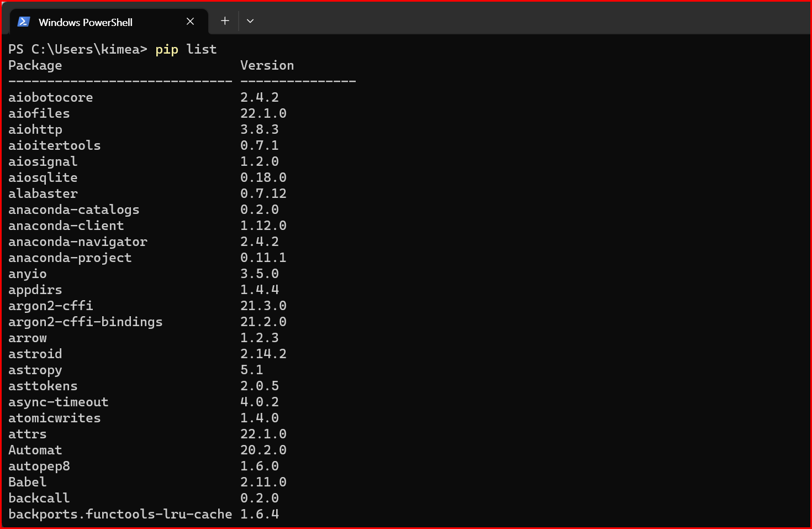Click the 'arrow' package name

[27, 338]
